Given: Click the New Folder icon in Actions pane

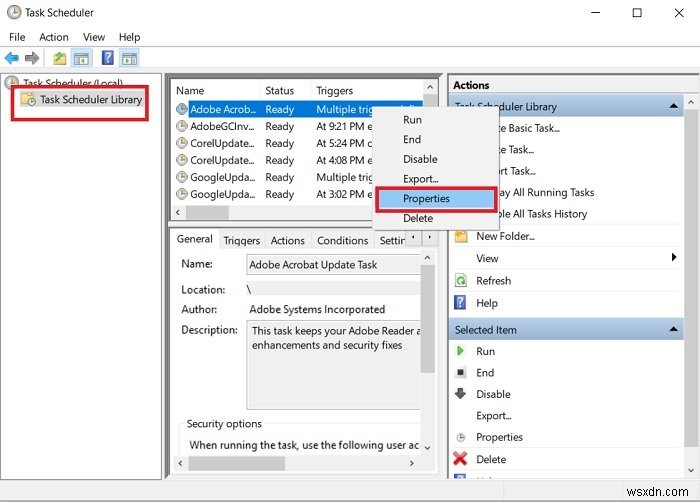Looking at the screenshot, I should point(461,236).
